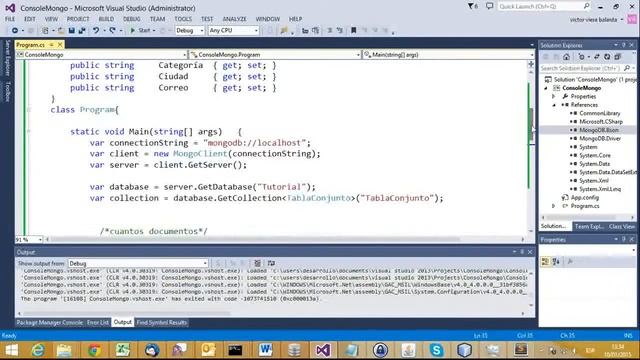Close the Program.cs tab
This screenshot has height=360, width=640.
(x=60, y=44)
